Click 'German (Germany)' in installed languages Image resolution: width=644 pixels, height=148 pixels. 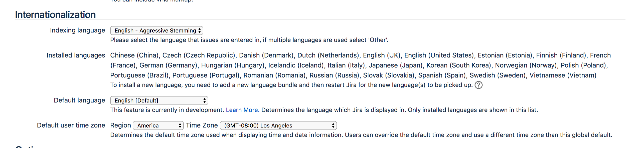point(169,65)
